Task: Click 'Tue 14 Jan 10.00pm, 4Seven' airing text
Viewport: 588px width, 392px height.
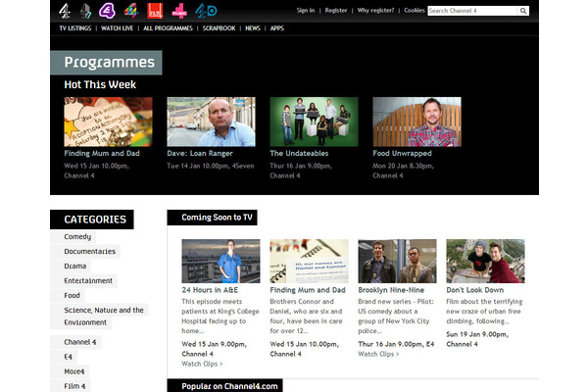Action: click(x=211, y=166)
